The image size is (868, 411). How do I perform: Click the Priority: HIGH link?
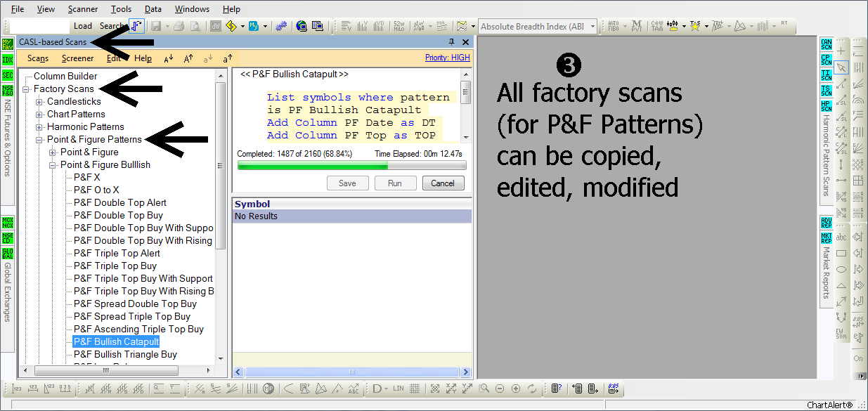tap(448, 58)
